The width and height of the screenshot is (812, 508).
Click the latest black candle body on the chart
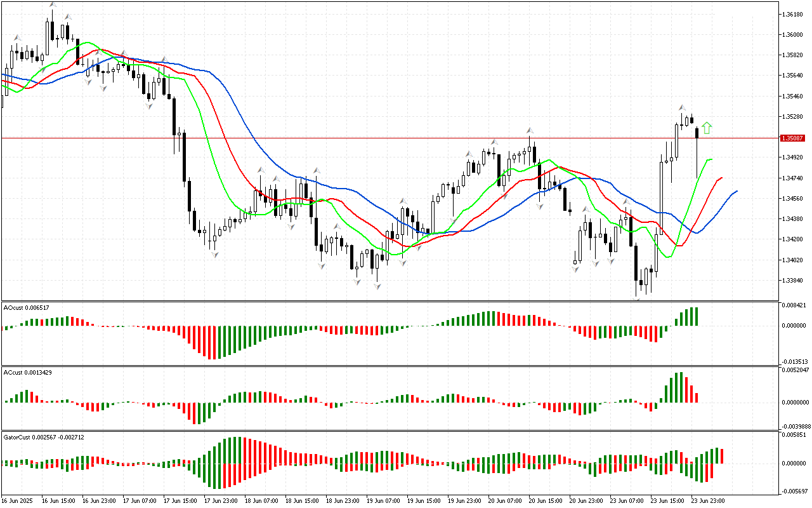697,132
